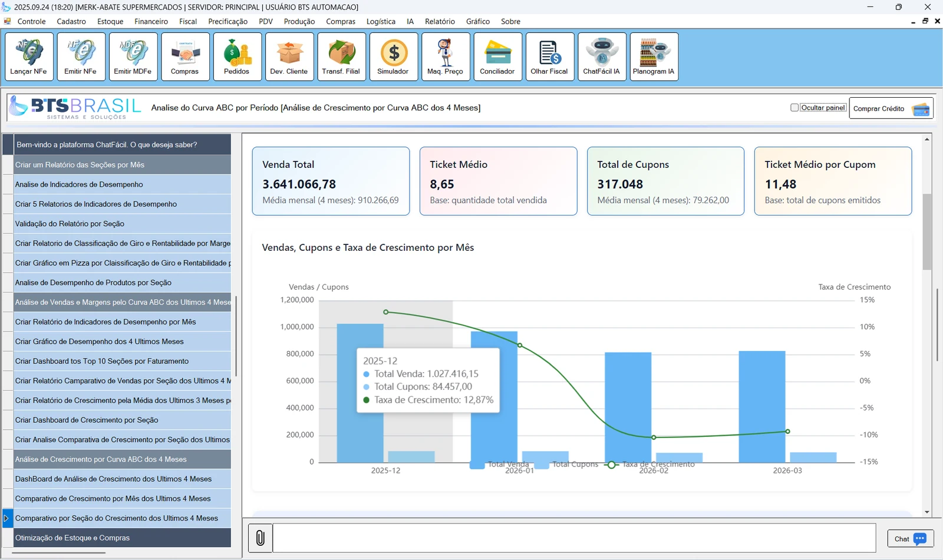Click the dashboard vertical scrollbar thumb
This screenshot has width=943, height=560.
pos(927,231)
